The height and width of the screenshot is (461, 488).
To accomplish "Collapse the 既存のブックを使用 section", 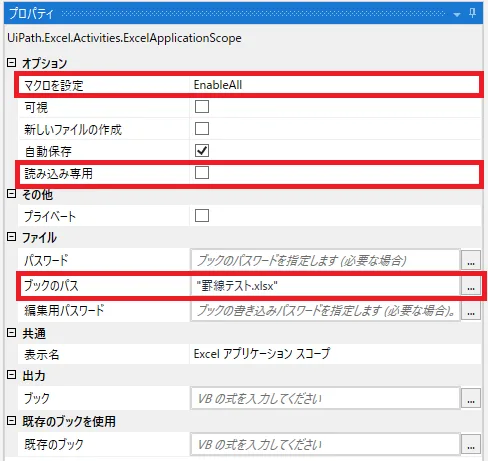I will tap(12, 421).
